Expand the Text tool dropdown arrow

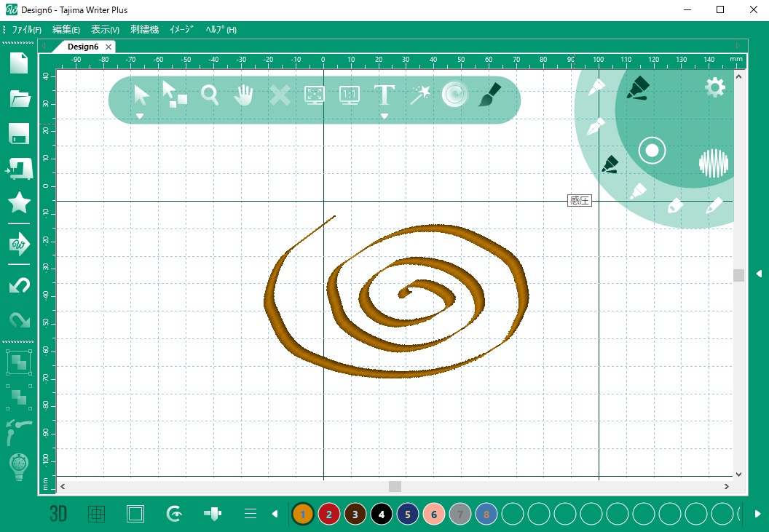(x=384, y=116)
